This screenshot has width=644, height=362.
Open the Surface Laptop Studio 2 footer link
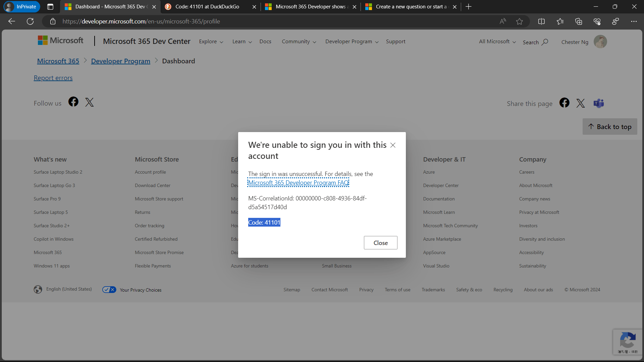tap(58, 172)
